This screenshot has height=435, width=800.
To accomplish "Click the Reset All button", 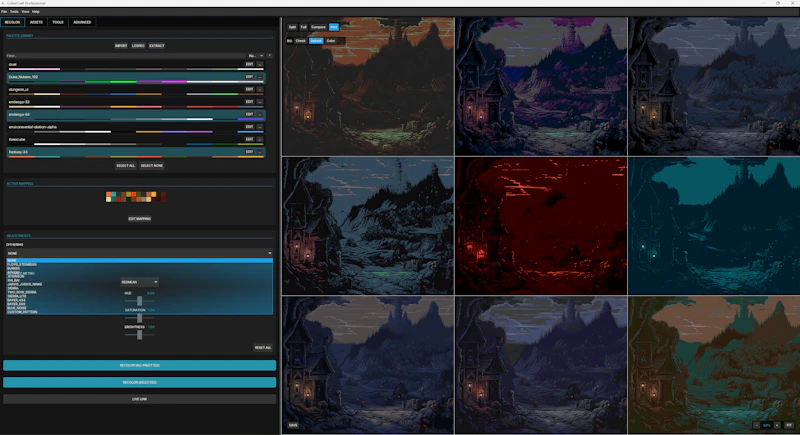I will tap(263, 348).
